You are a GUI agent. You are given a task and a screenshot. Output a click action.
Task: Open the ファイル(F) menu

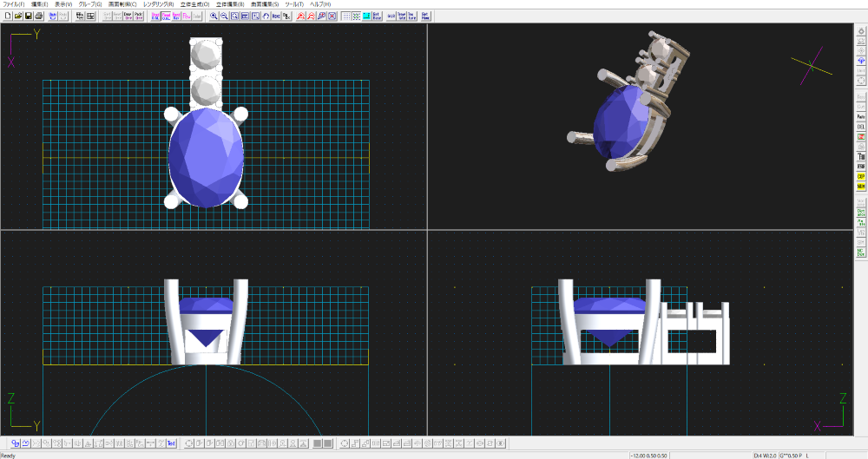point(14,4)
